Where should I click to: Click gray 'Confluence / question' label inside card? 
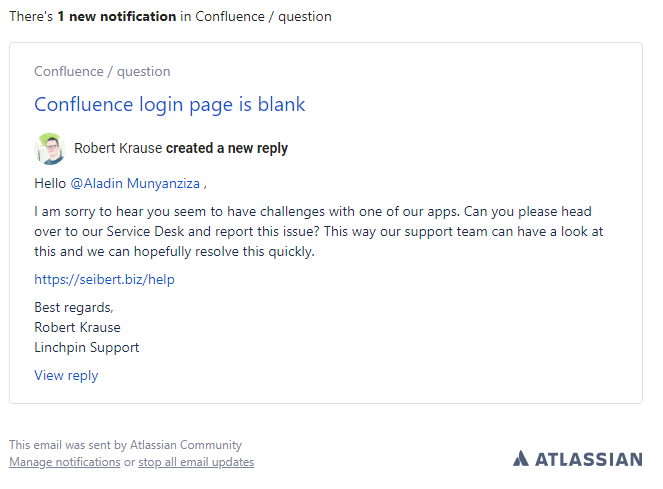(x=102, y=71)
